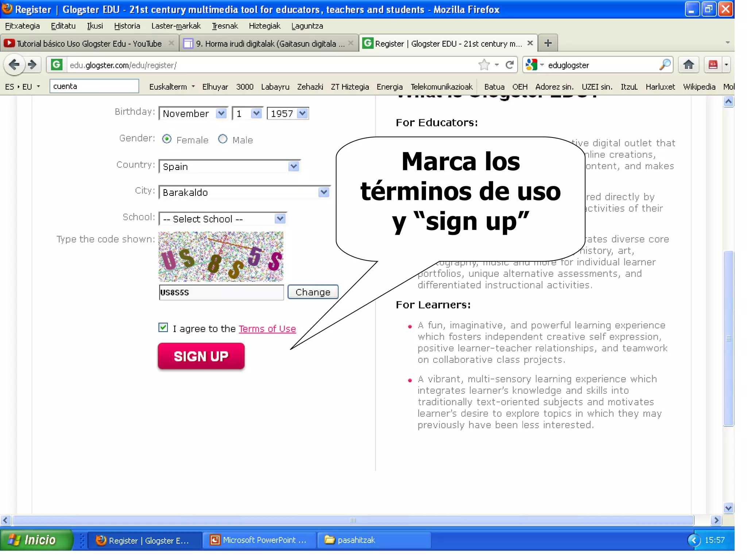The width and height of the screenshot is (747, 560).
Task: Open the Laster-markak menu
Action: [176, 26]
